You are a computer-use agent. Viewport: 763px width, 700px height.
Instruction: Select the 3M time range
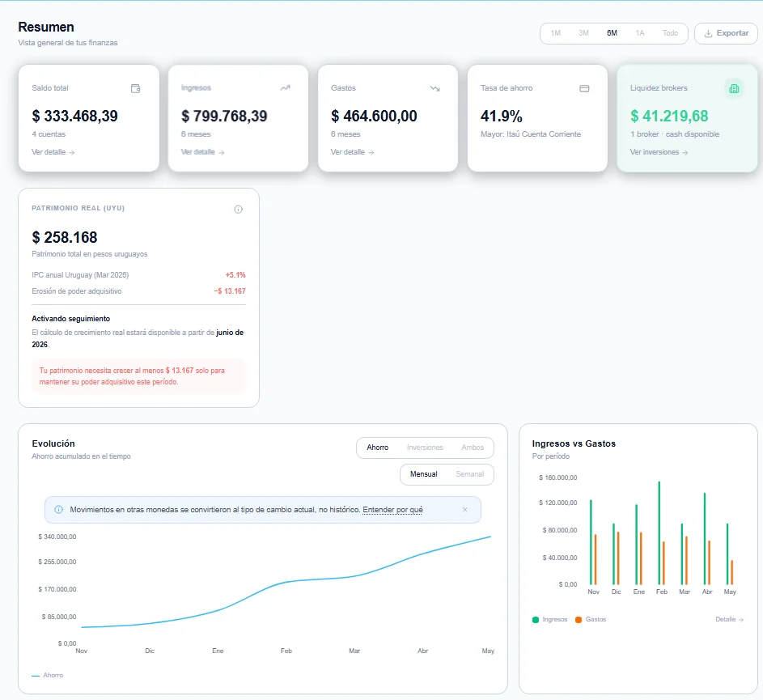[584, 33]
